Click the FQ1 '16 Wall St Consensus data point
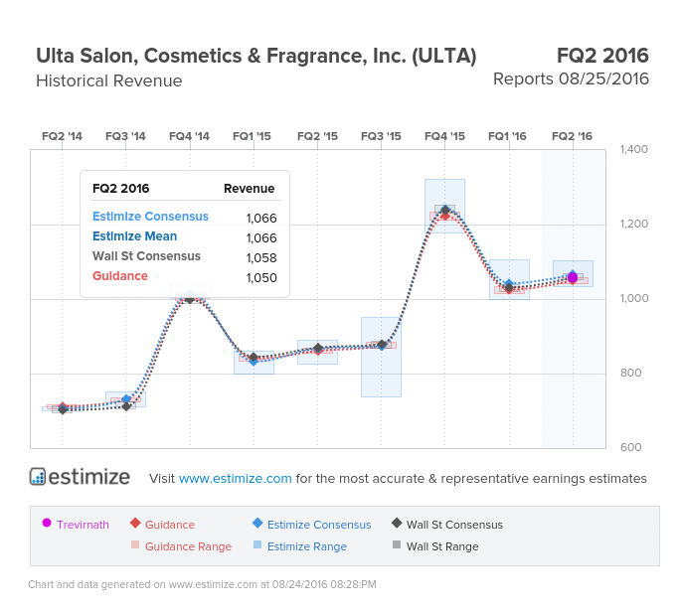681x616 pixels. point(509,288)
